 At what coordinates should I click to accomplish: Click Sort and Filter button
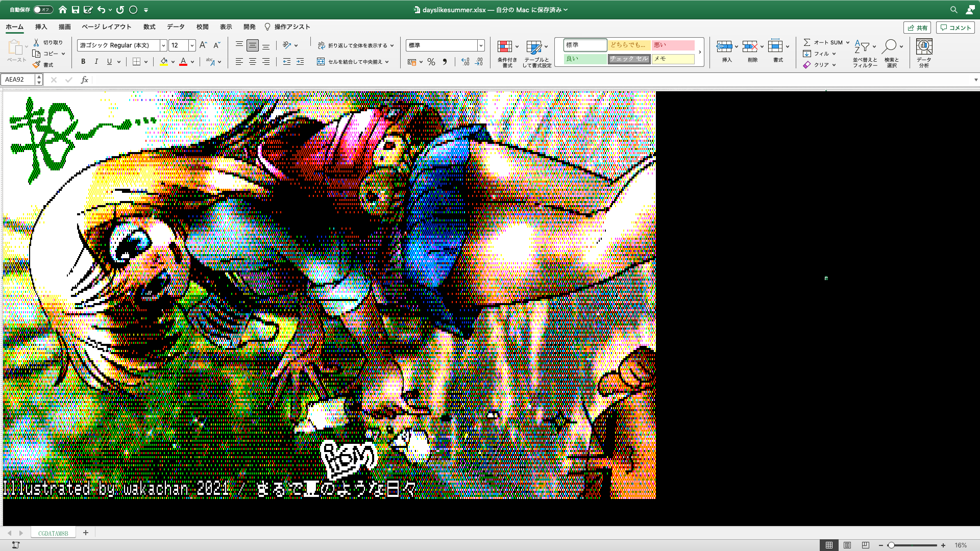(865, 53)
